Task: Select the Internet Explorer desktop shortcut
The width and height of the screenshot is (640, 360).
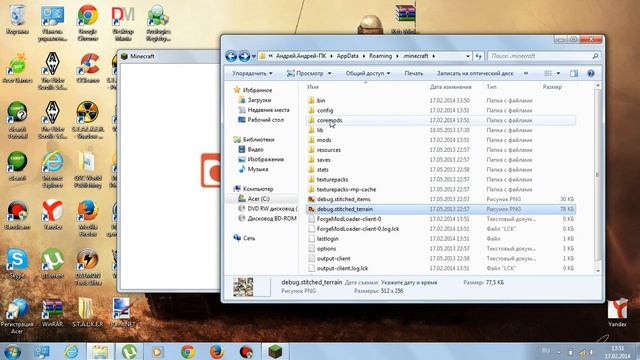Action: (53, 170)
